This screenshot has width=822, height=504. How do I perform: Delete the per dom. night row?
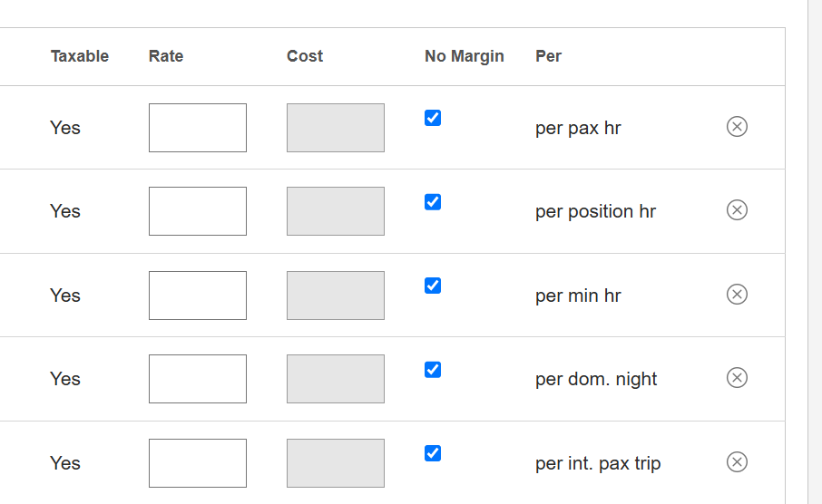pyautogui.click(x=737, y=378)
